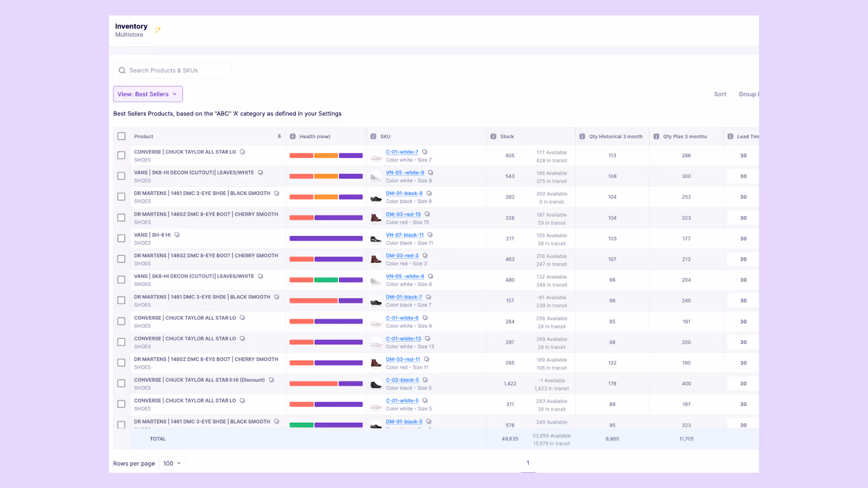Viewport: 868px width, 488px height.
Task: Click copy icon next to Chuck Taylor All Star II HI (Discount)
Action: pyautogui.click(x=271, y=380)
